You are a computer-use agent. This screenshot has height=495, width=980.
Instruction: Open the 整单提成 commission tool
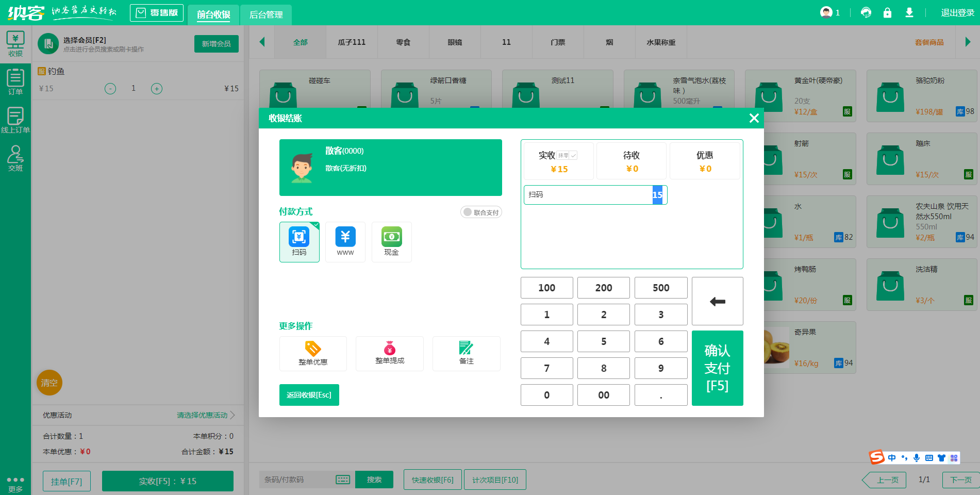tap(389, 353)
